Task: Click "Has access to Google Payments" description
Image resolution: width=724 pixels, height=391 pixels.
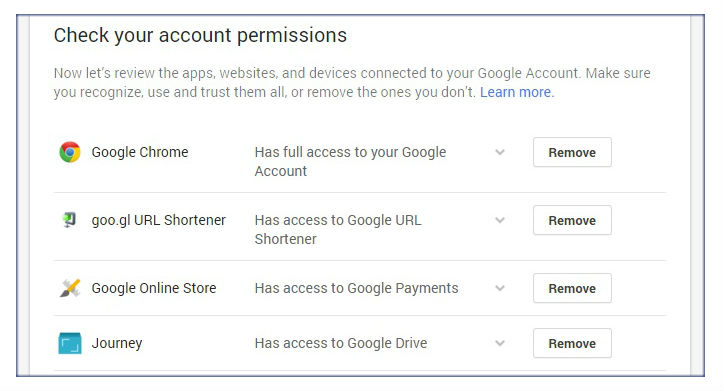Action: pos(356,288)
